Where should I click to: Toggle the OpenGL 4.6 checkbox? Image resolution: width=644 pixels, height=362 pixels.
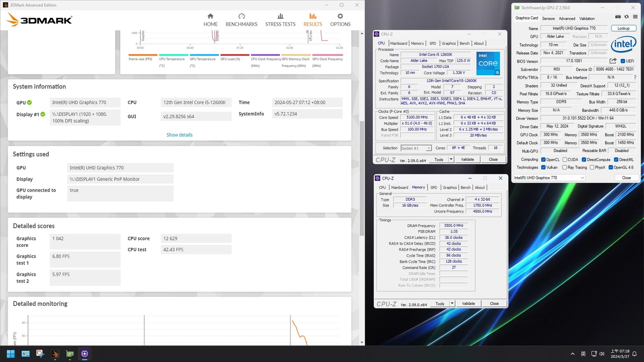[611, 167]
